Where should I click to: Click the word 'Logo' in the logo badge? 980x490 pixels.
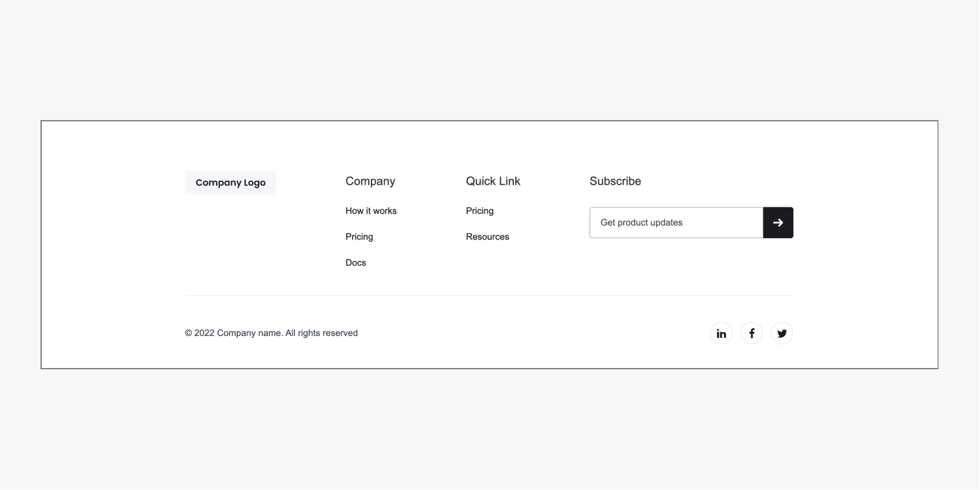pos(255,183)
